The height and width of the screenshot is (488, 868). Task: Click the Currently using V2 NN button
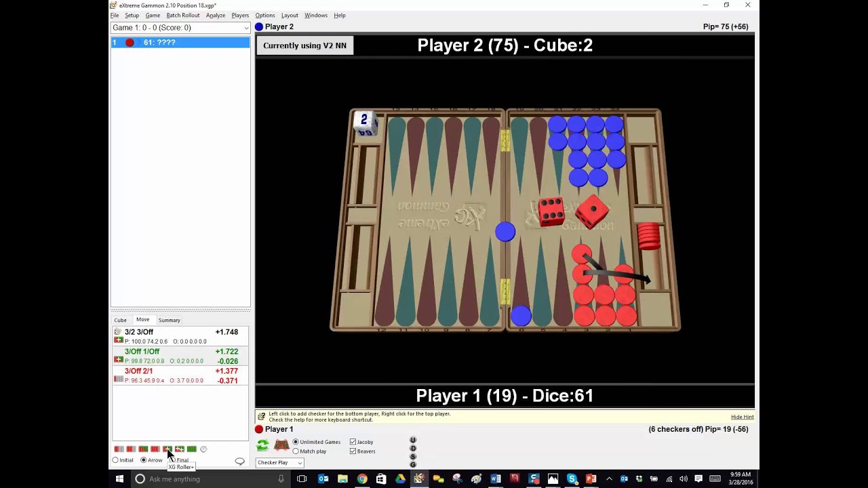[304, 45]
